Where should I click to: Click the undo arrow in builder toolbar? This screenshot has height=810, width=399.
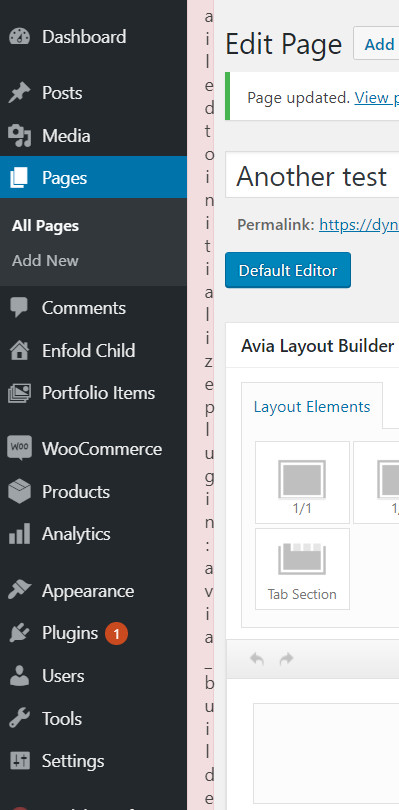(x=257, y=659)
